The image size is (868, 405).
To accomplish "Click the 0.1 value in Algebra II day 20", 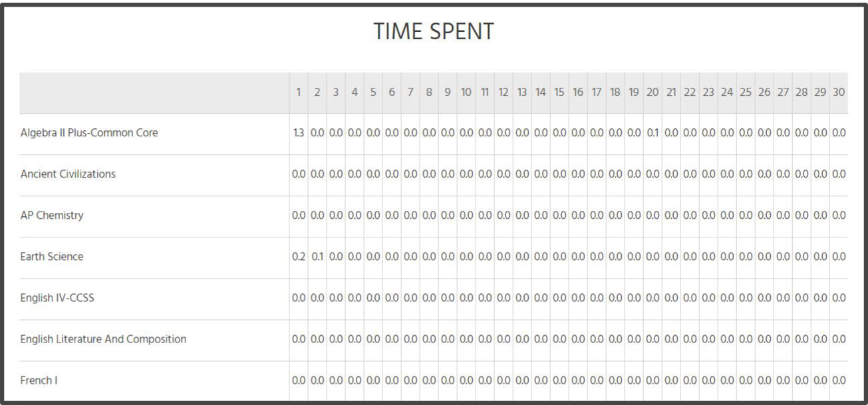I will tap(652, 133).
